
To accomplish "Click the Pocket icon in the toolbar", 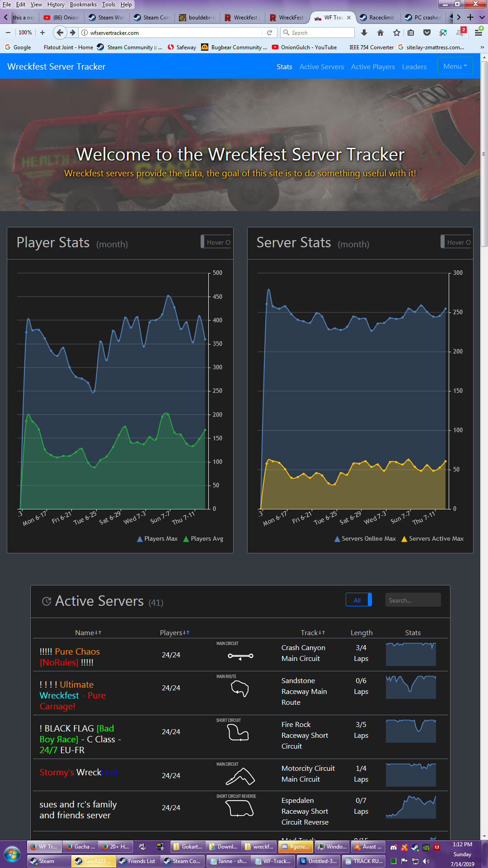I will (x=427, y=33).
